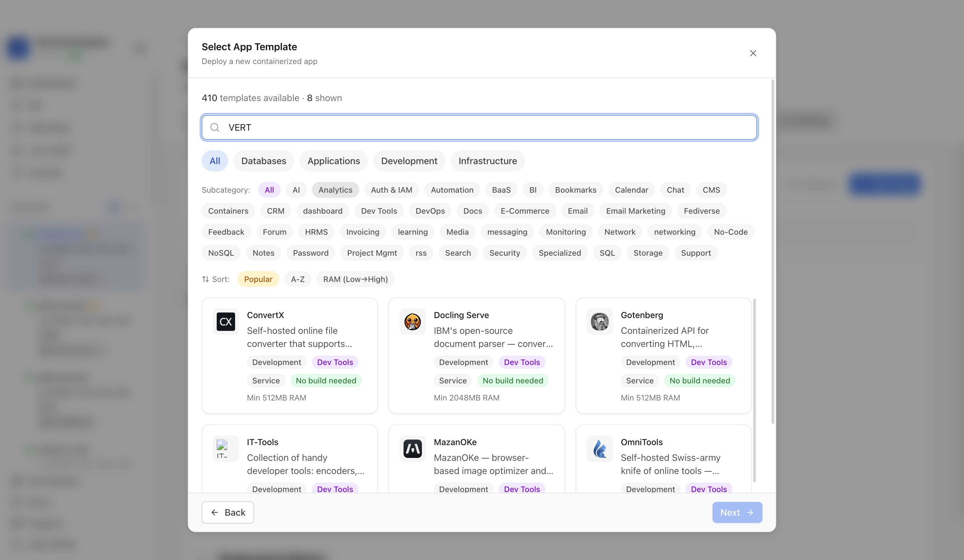Click the MazanOKe app icon

tap(412, 448)
